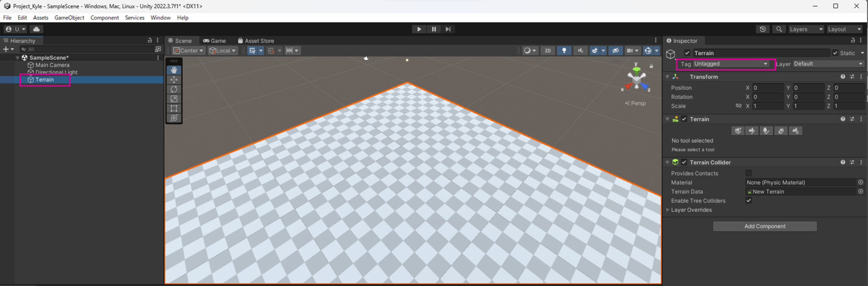
Task: Select the Rect tool
Action: click(174, 109)
